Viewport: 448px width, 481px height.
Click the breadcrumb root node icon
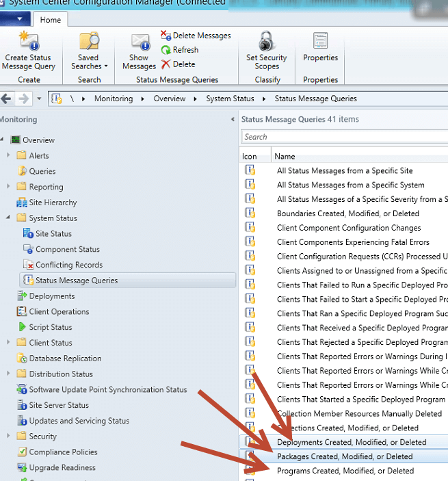coord(57,99)
